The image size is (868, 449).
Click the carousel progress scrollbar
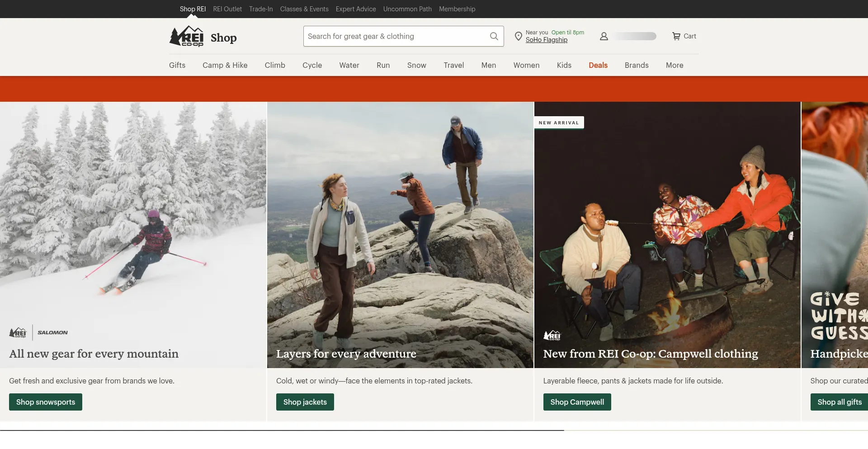coord(282,430)
